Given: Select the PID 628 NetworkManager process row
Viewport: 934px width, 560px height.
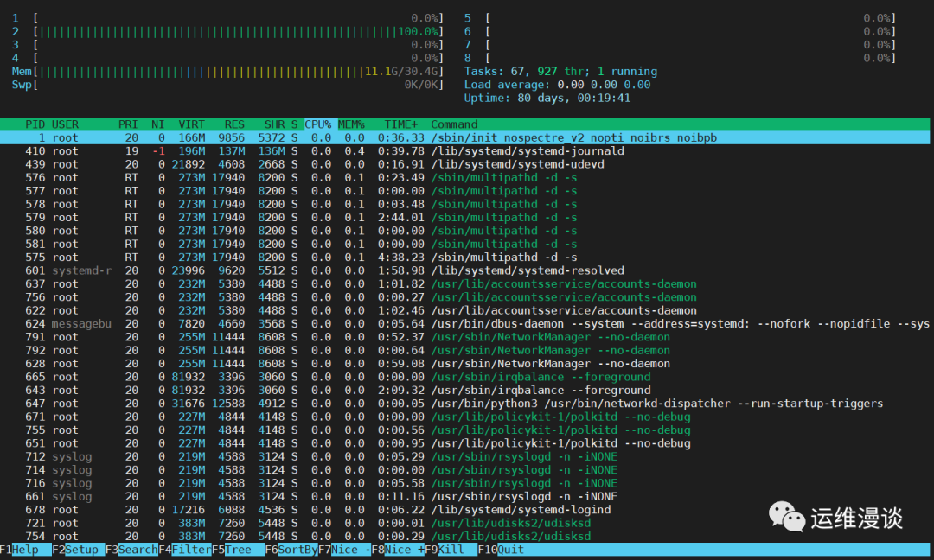Looking at the screenshot, I should pos(464,364).
